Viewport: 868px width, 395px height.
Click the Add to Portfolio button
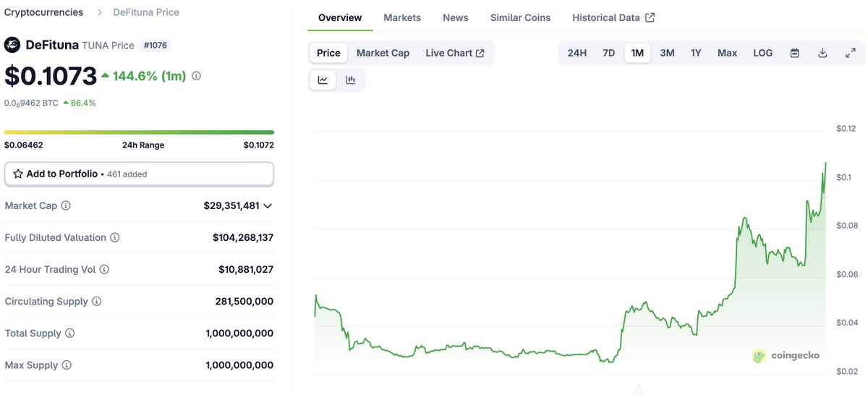pyautogui.click(x=139, y=174)
